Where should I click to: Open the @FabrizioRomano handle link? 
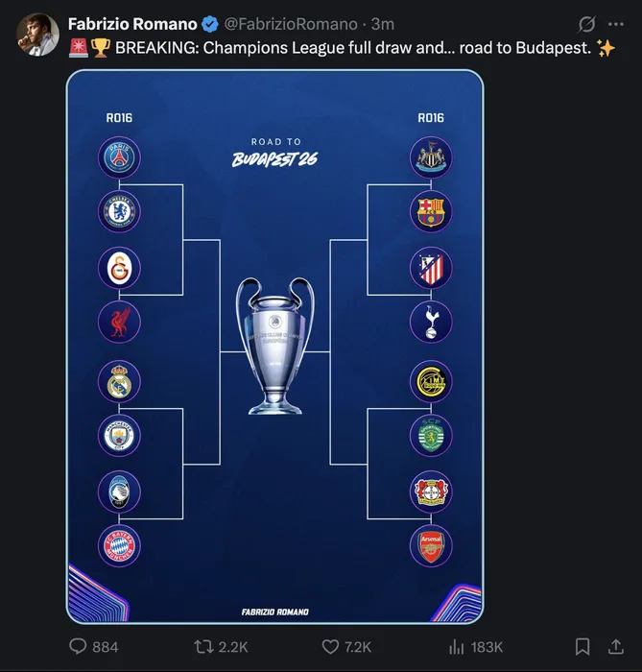click(291, 24)
